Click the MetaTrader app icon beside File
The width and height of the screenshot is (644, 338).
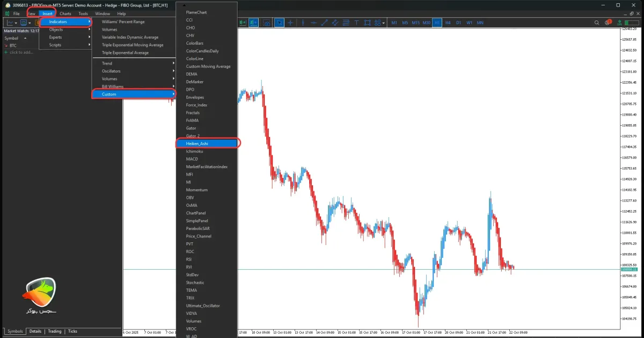click(7, 13)
